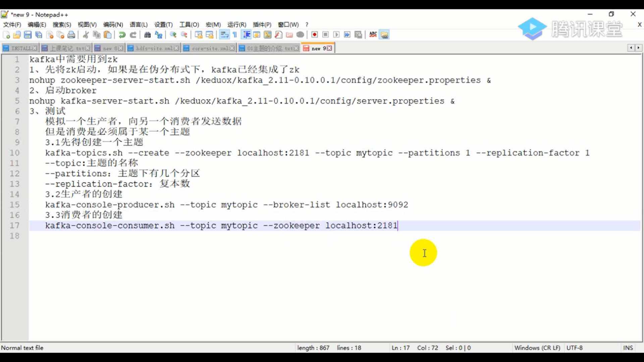Viewport: 644px width, 362px height.
Task: Click the UTF-8 encoding status field
Action: coord(574,348)
